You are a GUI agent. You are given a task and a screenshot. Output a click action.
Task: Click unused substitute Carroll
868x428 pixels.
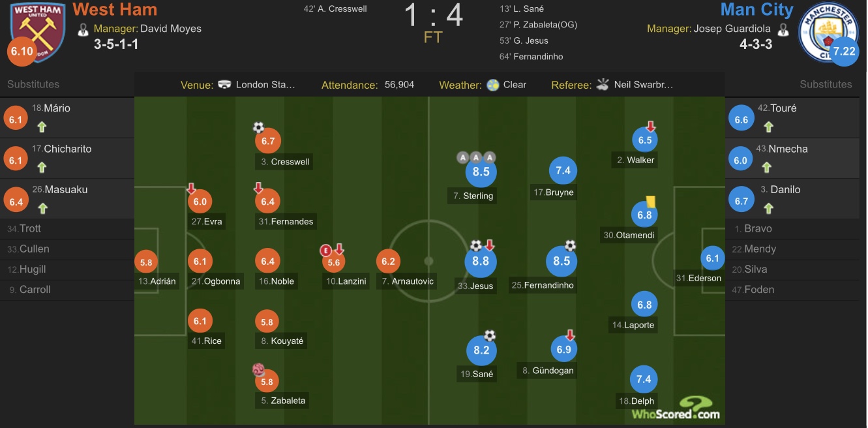35,290
